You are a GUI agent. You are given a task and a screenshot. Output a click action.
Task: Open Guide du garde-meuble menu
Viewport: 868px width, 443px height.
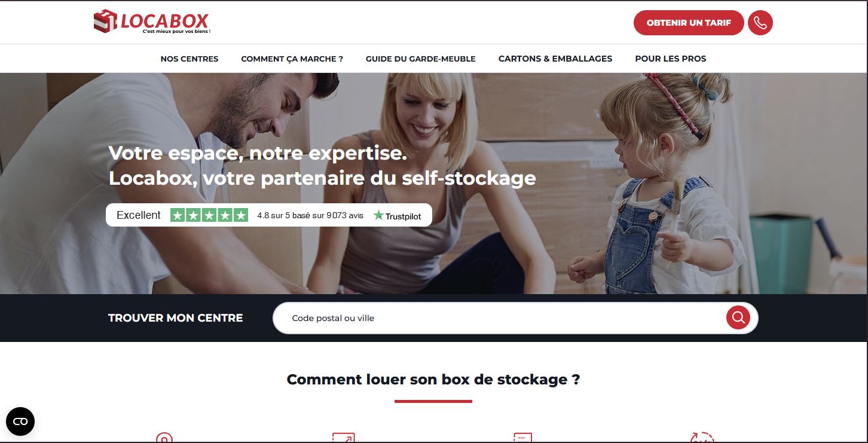click(x=421, y=59)
